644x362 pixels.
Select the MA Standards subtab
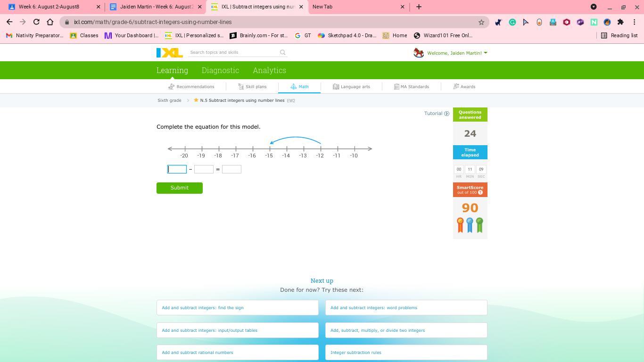point(412,87)
